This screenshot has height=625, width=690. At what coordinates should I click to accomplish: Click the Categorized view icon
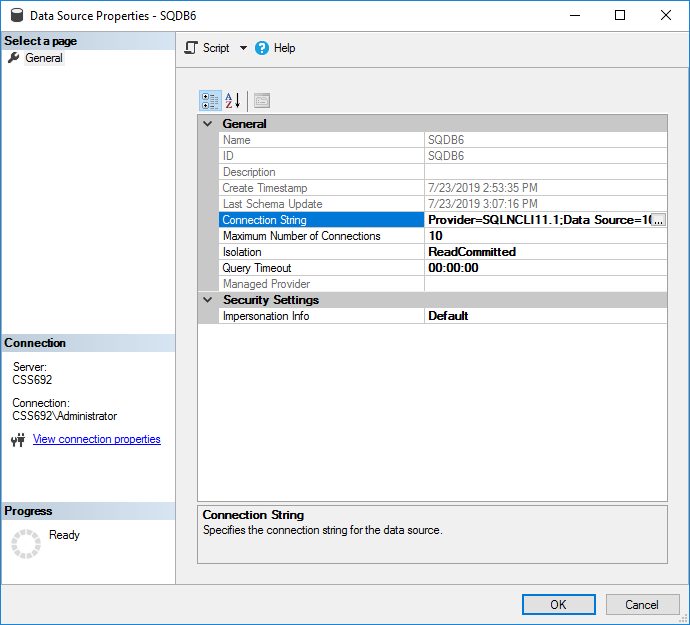coord(210,101)
